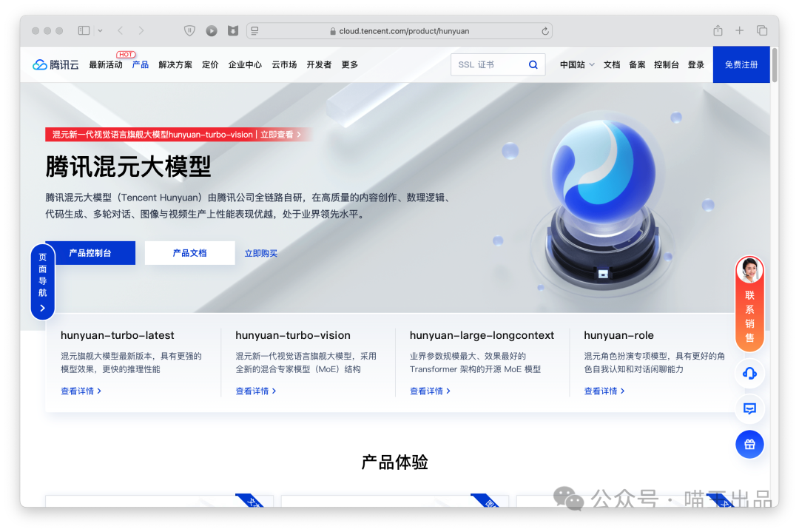The width and height of the screenshot is (799, 532).
Task: Open the 企业中心 menu
Action: point(245,64)
